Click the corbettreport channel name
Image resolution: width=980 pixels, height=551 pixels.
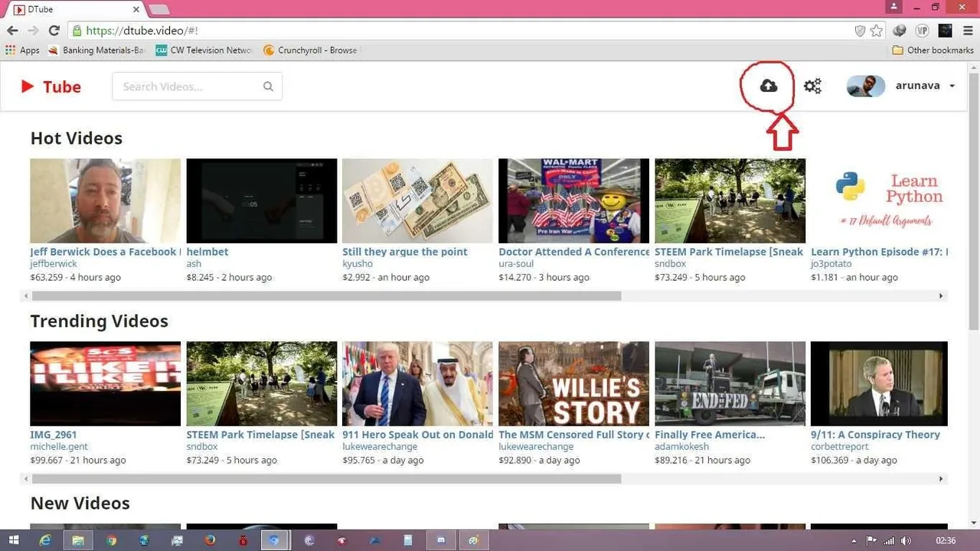[841, 447]
